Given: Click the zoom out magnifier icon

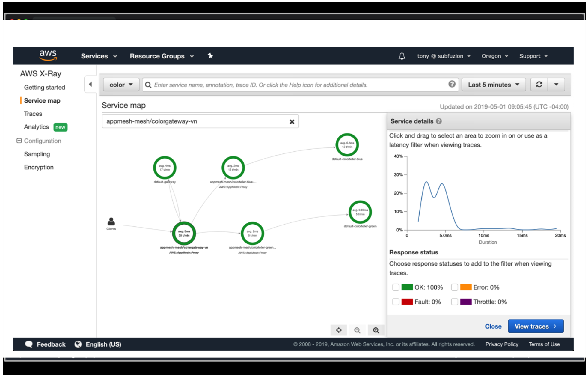Looking at the screenshot, I should 357,330.
